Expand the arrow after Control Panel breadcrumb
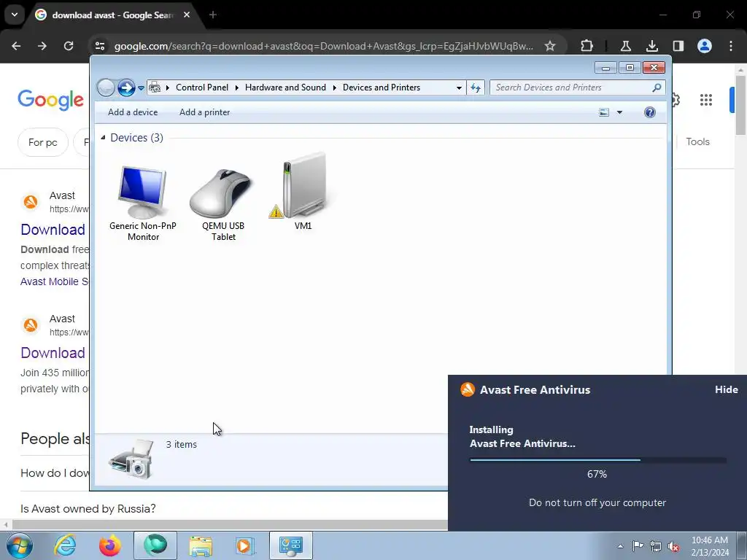 click(x=237, y=87)
